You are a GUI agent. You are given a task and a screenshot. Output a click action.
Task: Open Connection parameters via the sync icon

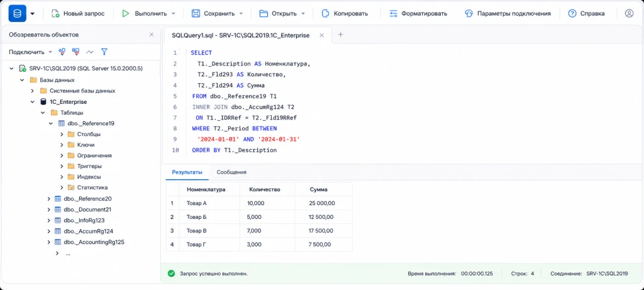coord(469,14)
